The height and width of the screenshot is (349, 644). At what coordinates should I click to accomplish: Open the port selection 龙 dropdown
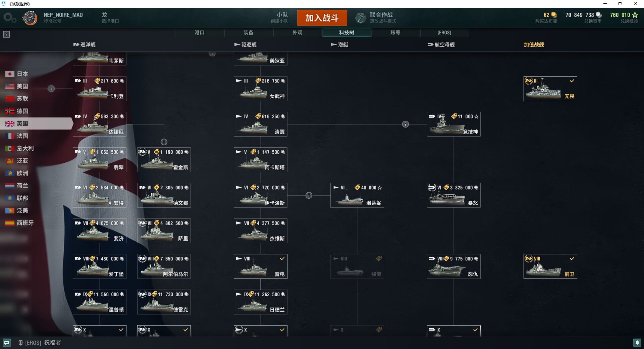coord(110,17)
